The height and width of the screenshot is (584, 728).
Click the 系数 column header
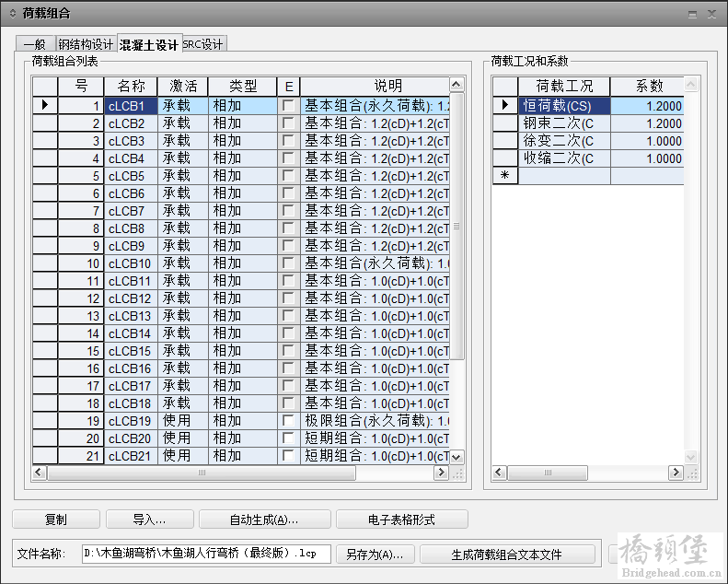(648, 86)
